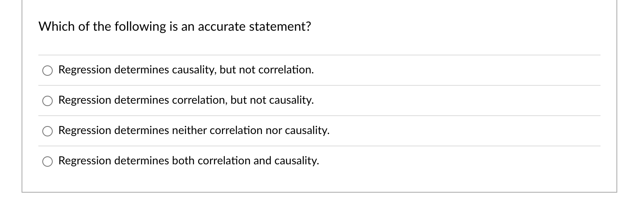The height and width of the screenshot is (207, 644).
Task: Click the question 'Which of the following is an accurate statement?'
Action: point(174,27)
